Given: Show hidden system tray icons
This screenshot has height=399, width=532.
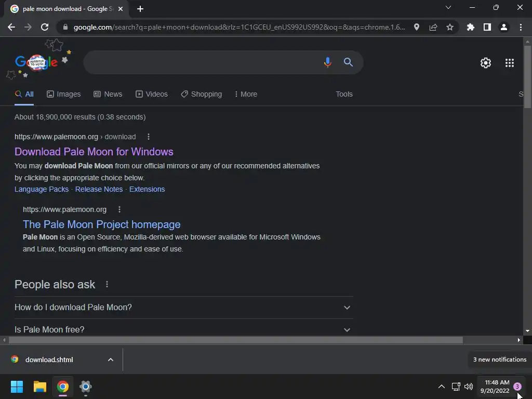Looking at the screenshot, I should click(x=442, y=387).
